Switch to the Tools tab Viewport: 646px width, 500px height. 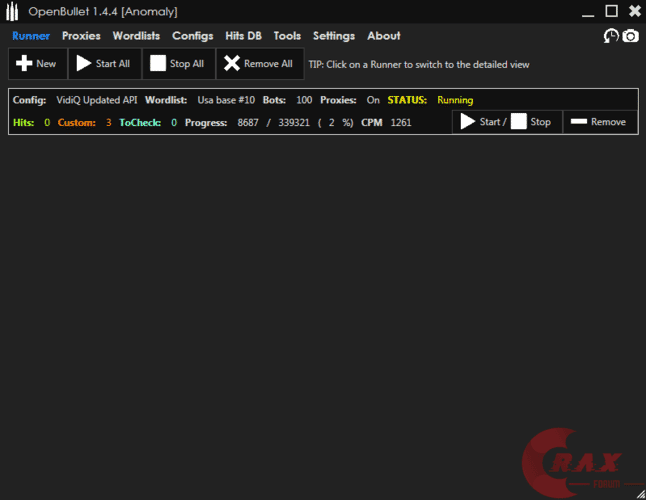click(x=287, y=36)
